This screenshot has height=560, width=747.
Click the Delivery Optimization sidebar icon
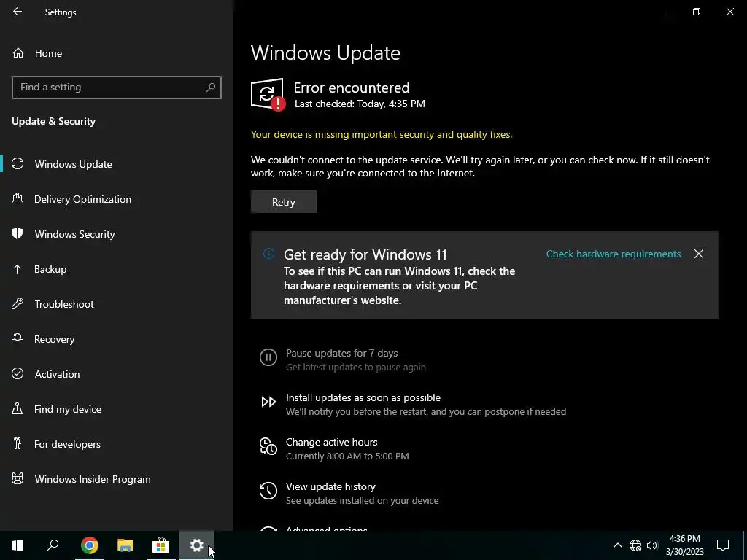tap(18, 198)
